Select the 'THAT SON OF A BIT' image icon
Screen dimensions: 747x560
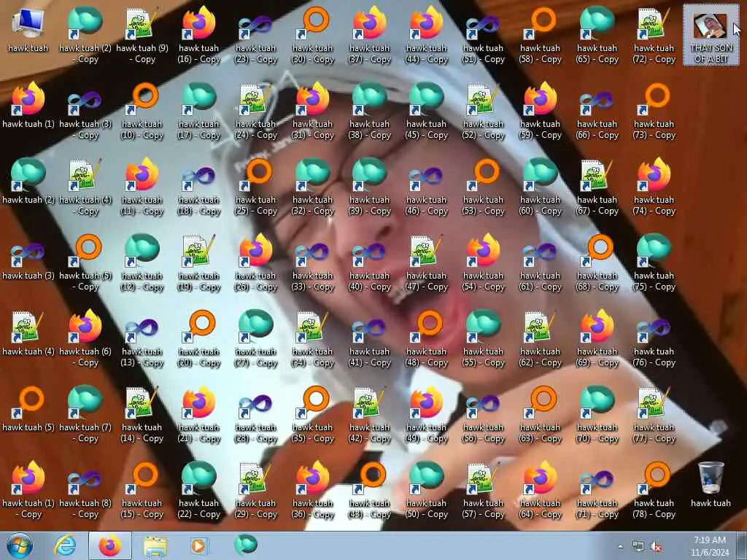pyautogui.click(x=711, y=36)
